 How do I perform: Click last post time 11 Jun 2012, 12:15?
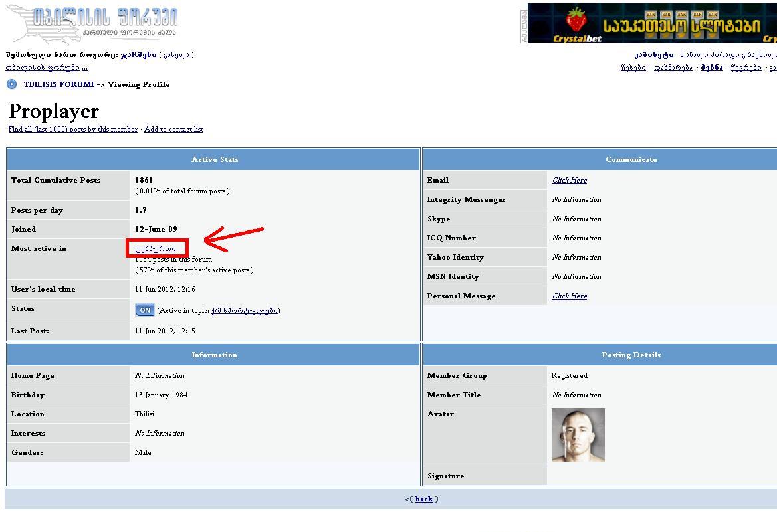tap(165, 331)
